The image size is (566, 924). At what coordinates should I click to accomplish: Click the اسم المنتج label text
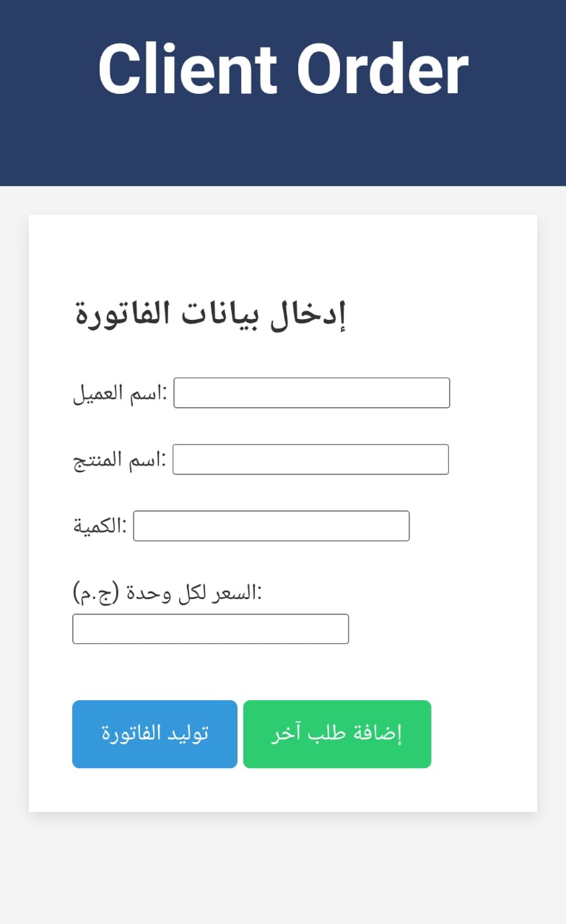pyautogui.click(x=119, y=461)
